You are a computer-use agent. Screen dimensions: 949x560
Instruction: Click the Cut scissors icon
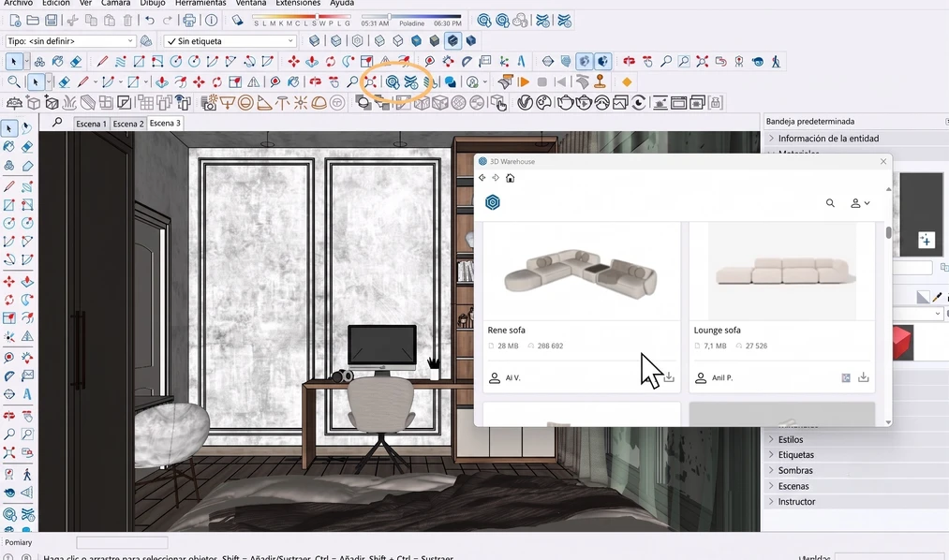pyautogui.click(x=73, y=21)
